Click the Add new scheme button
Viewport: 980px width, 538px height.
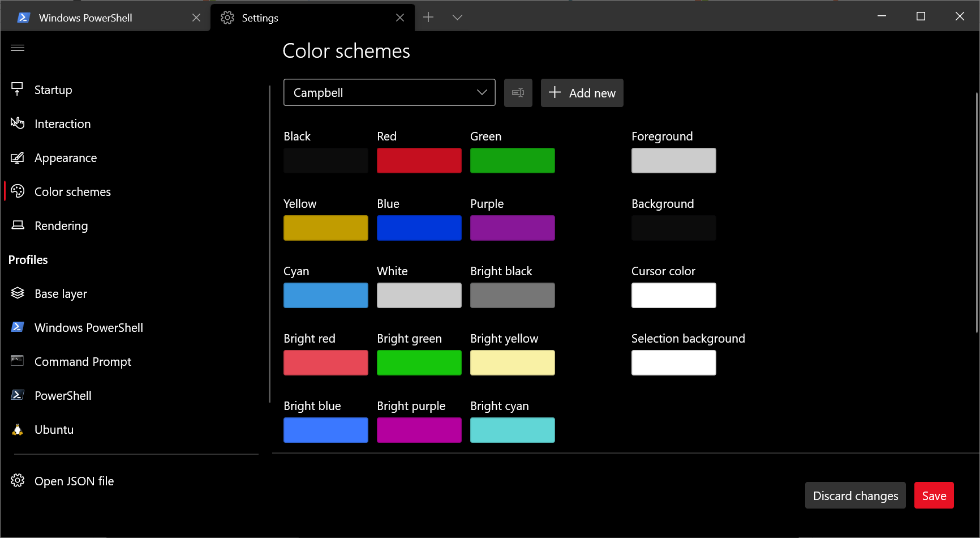click(x=582, y=93)
